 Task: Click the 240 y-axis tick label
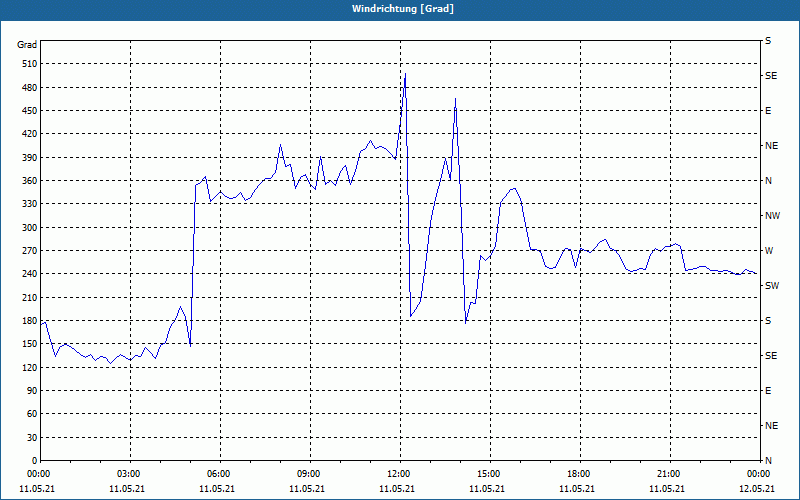pyautogui.click(x=29, y=274)
